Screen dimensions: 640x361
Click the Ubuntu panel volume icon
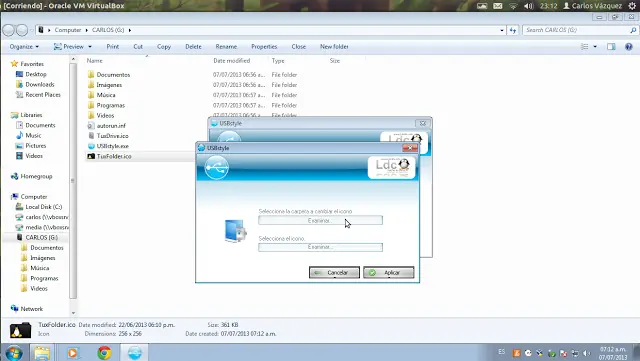pyautogui.click(x=529, y=6)
